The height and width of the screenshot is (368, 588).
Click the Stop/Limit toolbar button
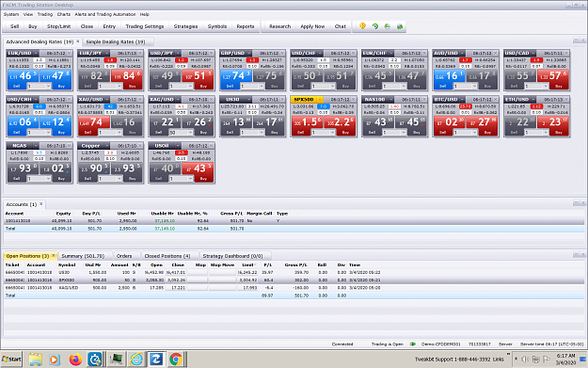point(59,26)
